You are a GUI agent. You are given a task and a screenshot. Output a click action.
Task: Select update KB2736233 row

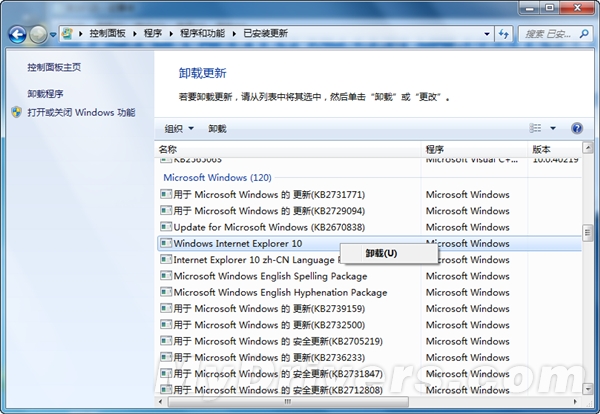coord(369,357)
